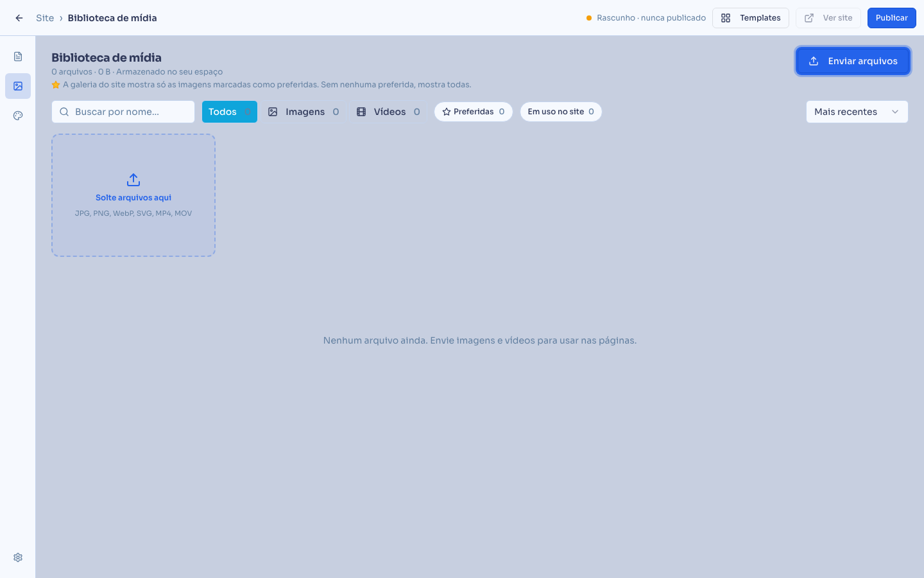Image resolution: width=924 pixels, height=578 pixels.
Task: Click the 0 arquivos storage summary text
Action: tap(137, 72)
